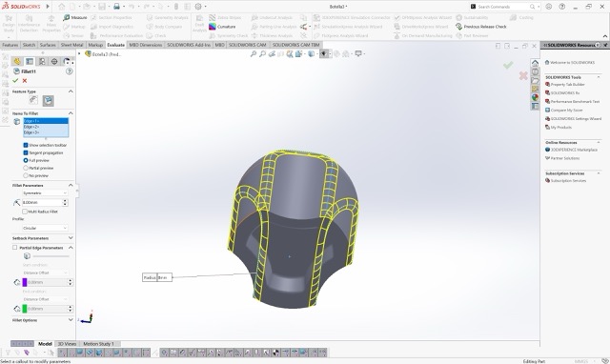Click the Zoom to Area icon in the view toolbar
Screen dimensions: 610x364
pyautogui.click(x=263, y=54)
